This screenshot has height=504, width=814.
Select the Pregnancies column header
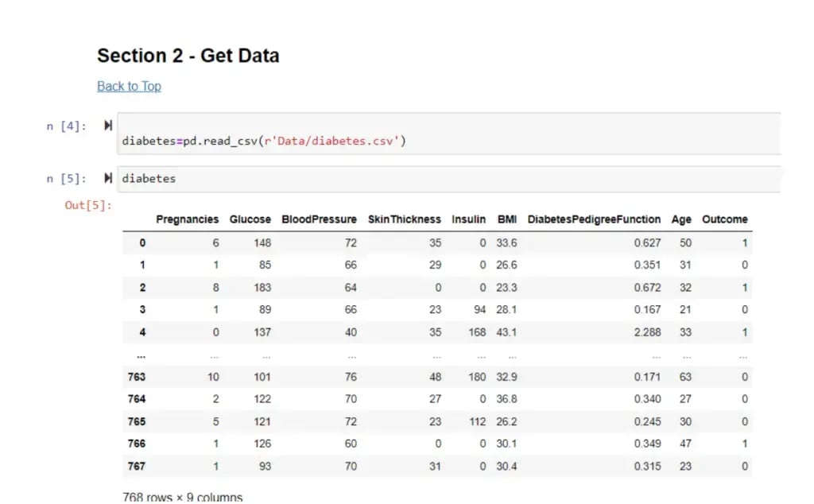(187, 219)
